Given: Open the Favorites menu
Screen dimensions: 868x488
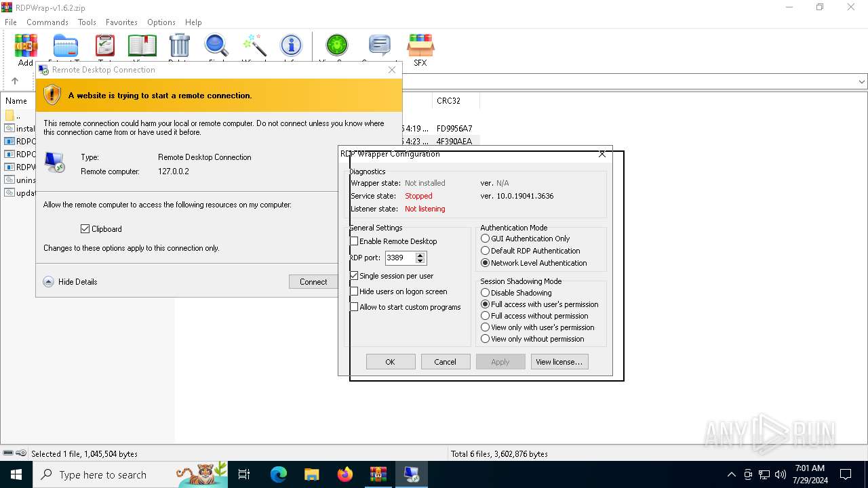Looking at the screenshot, I should [x=121, y=22].
